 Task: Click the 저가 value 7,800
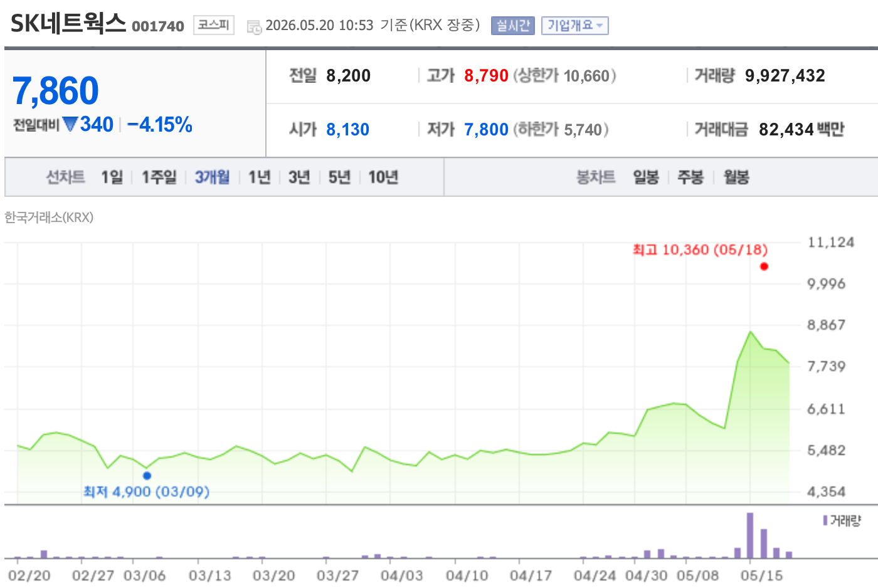(x=486, y=130)
